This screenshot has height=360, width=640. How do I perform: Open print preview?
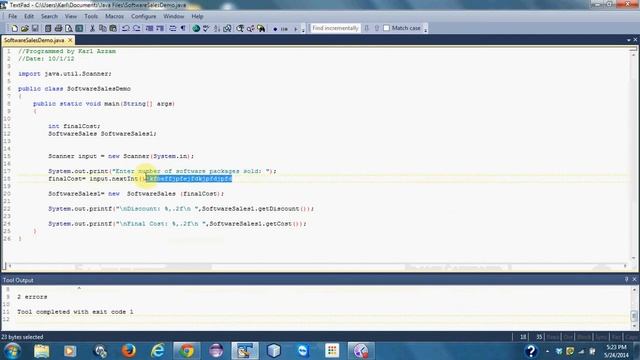pos(69,28)
